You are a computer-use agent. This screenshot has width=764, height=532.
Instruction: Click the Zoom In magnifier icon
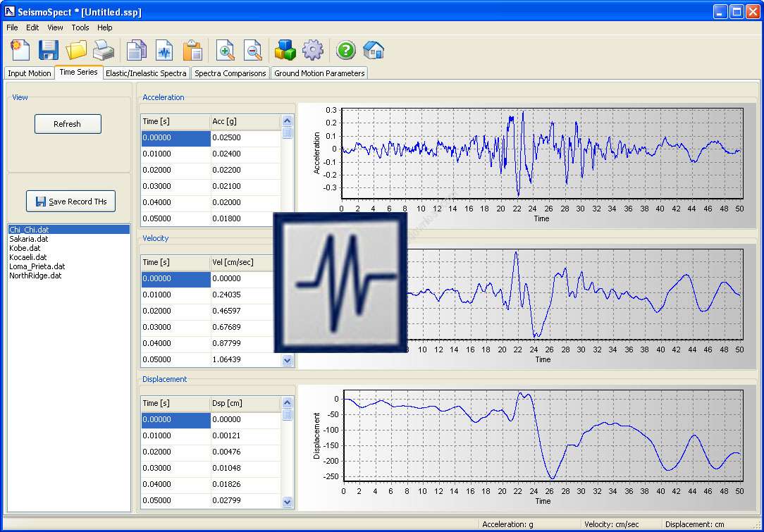click(226, 50)
